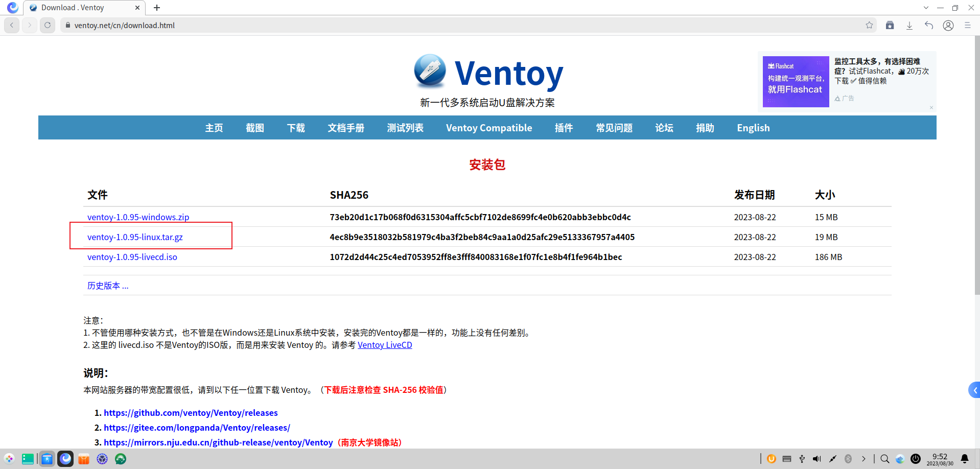Screen dimensions: 980x469
Task: Toggle the on-screen keyboard tray icon
Action: point(787,459)
